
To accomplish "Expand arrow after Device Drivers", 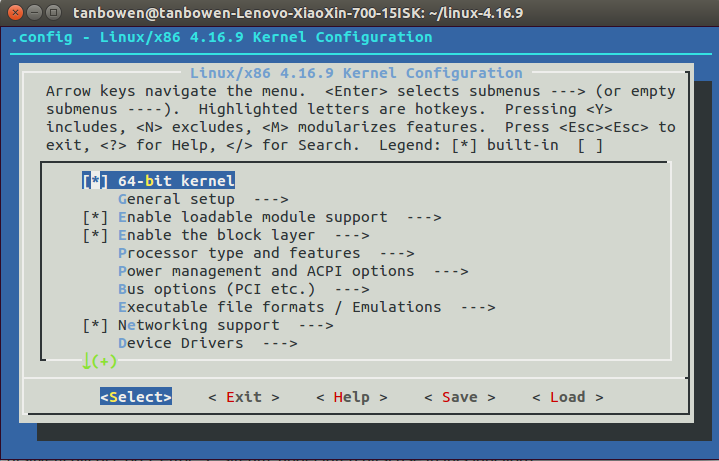I will pos(280,343).
